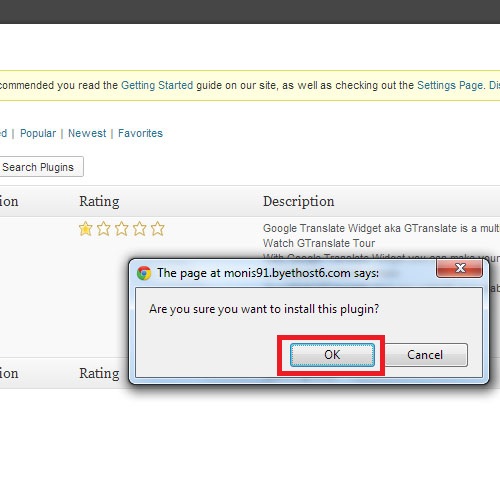Open the Settings Page link

coord(450,85)
